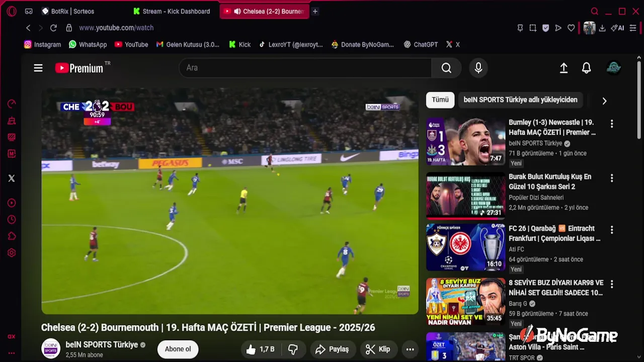This screenshot has height=362, width=644.
Task: Open the X bookmark in the bookmarks bar
Action: 453,44
